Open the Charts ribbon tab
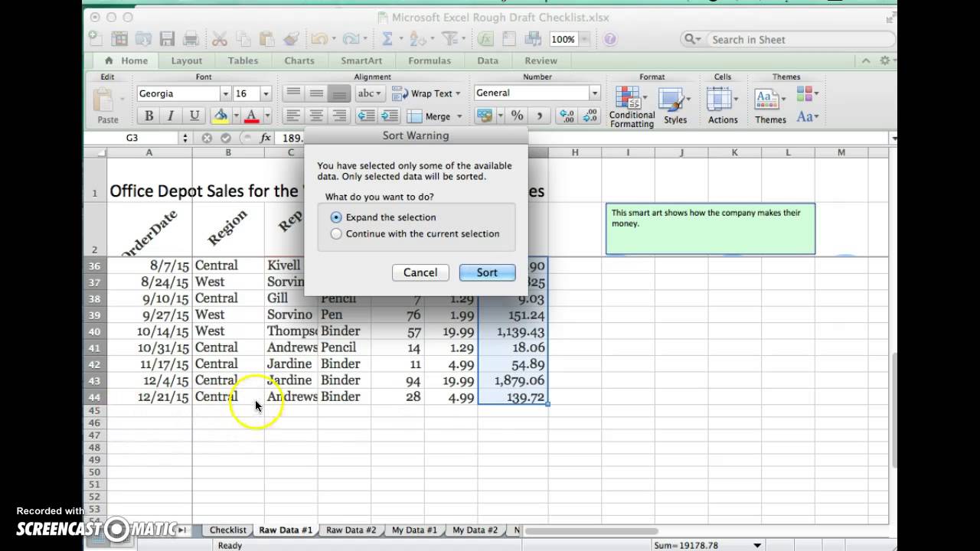This screenshot has height=551, width=980. [x=299, y=60]
